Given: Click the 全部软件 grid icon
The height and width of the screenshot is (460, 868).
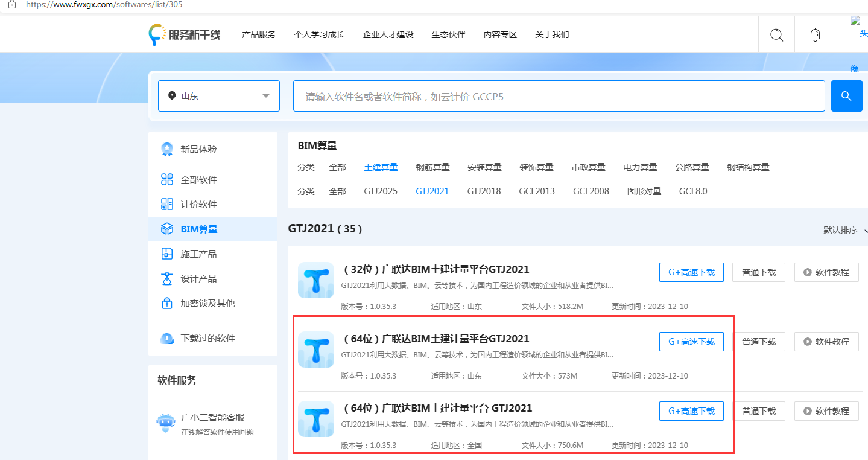Looking at the screenshot, I should click(167, 179).
